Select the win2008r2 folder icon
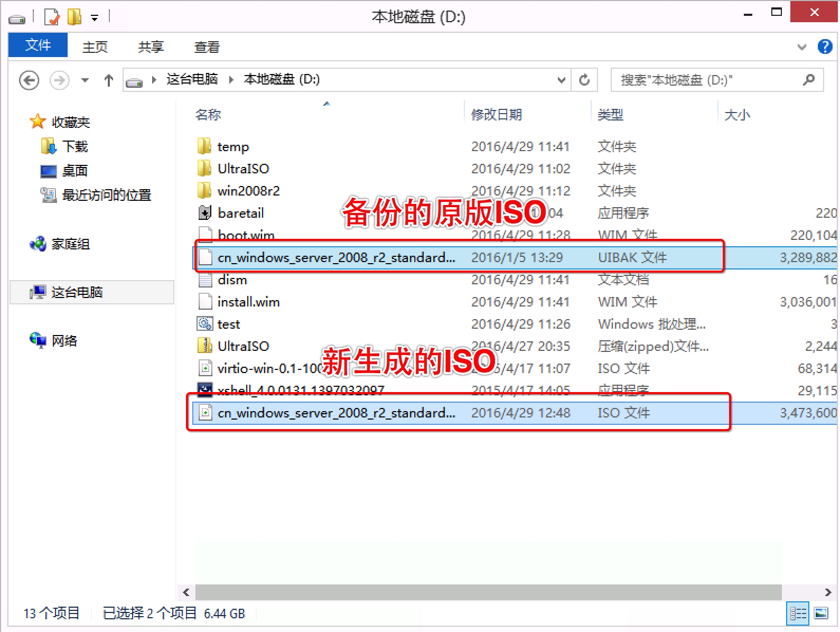Screen dimensions: 840x632 204,190
